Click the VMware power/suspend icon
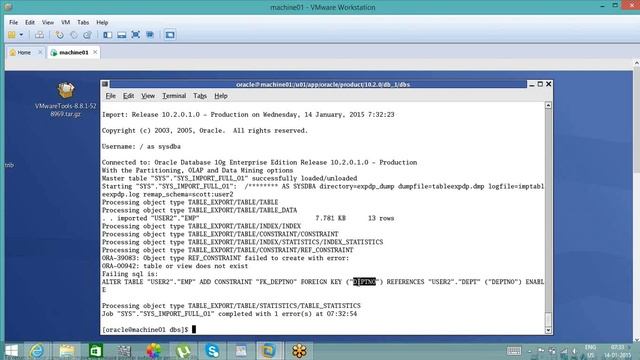This screenshot has width=640, height=360. (12, 35)
